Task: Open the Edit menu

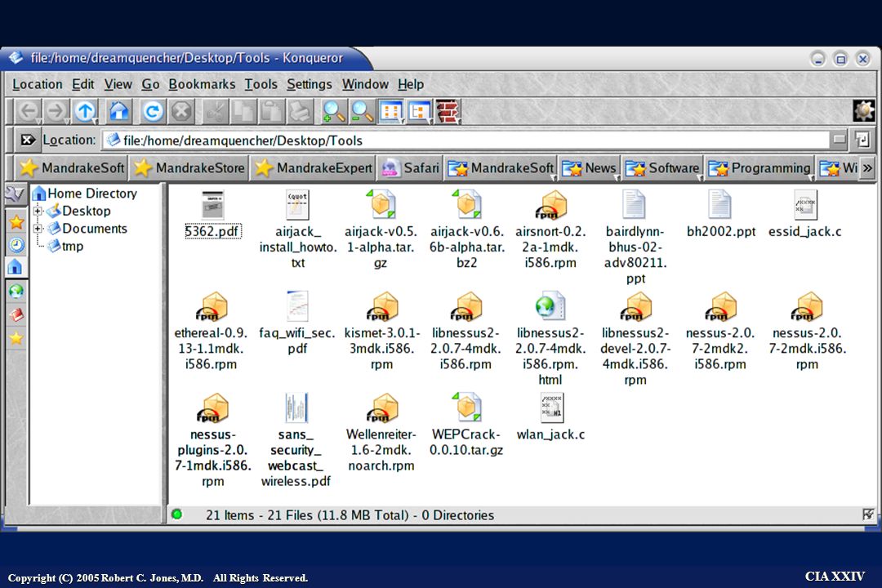Action: click(x=82, y=84)
